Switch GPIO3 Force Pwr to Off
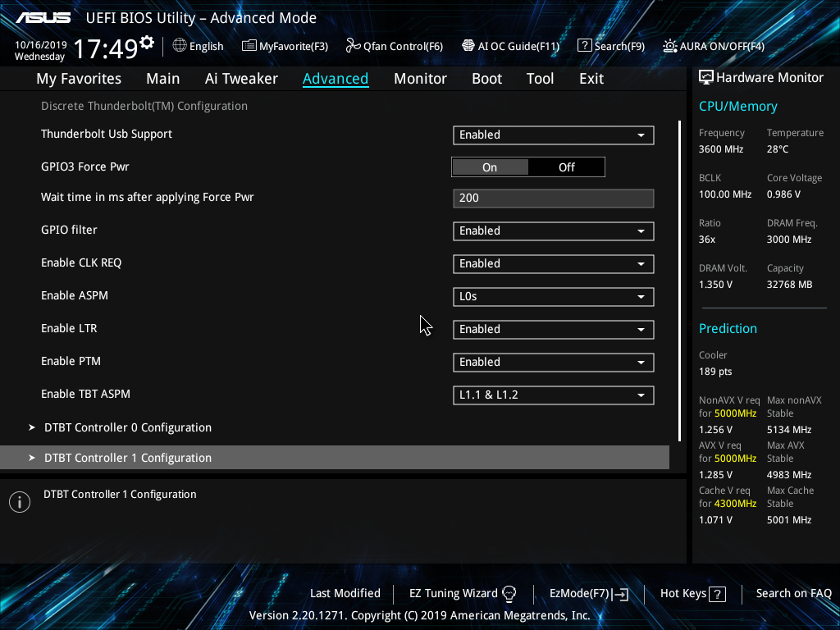 [x=566, y=167]
